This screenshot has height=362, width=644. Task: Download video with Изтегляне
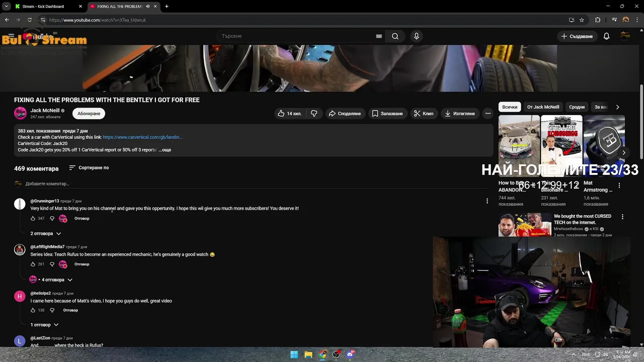[460, 114]
